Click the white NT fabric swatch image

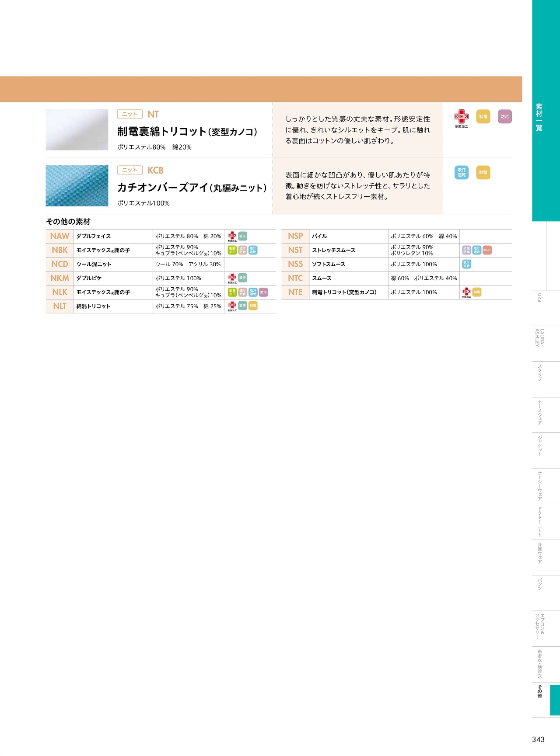point(77,130)
